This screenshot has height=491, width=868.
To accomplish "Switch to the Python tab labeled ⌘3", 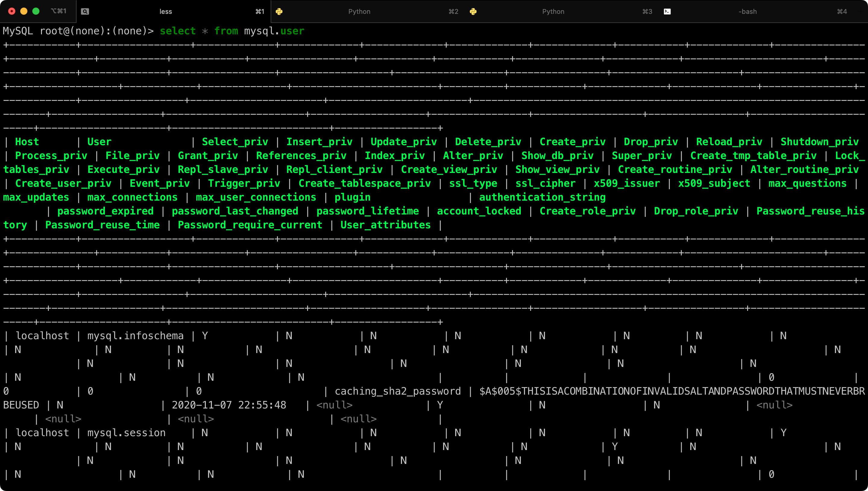I will coord(553,11).
